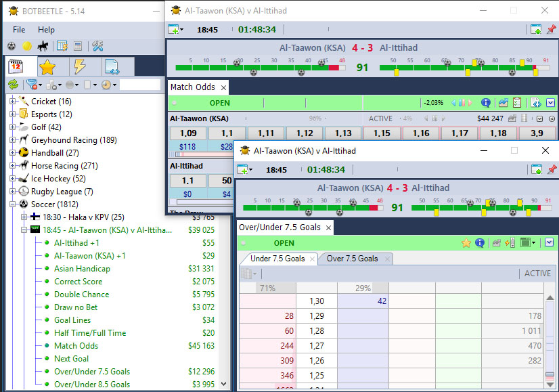Switch to the calendar events tab
559x392 pixels.
pyautogui.click(x=21, y=66)
